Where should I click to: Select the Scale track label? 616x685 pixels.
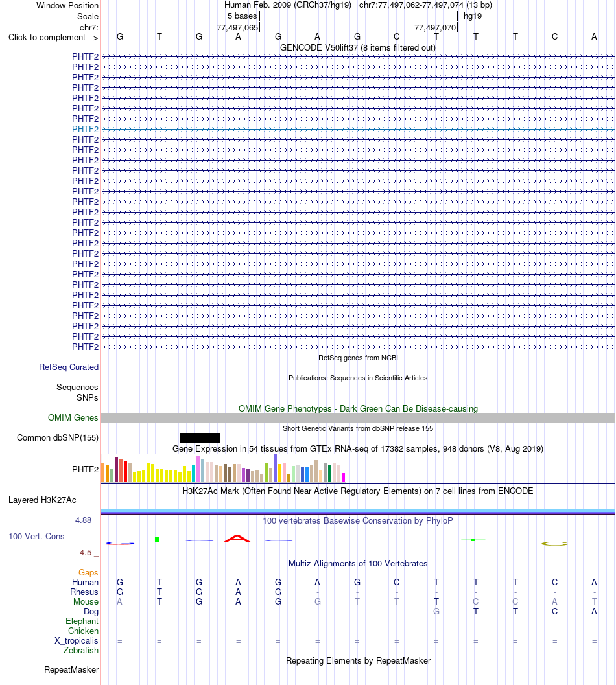88,17
